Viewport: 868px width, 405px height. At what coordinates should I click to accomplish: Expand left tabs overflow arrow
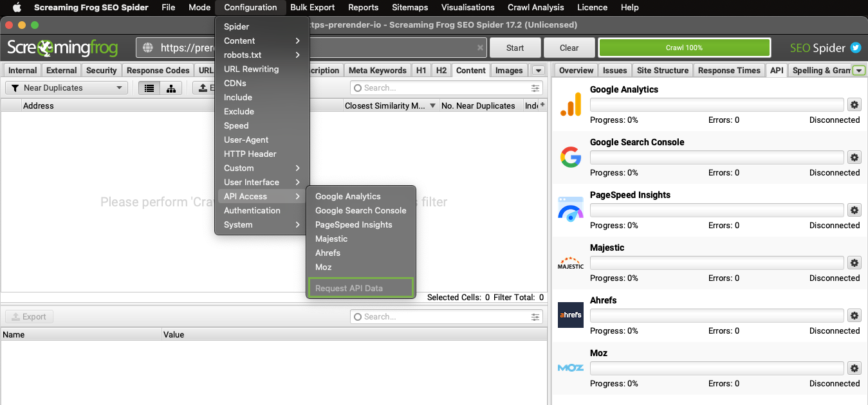coord(539,71)
